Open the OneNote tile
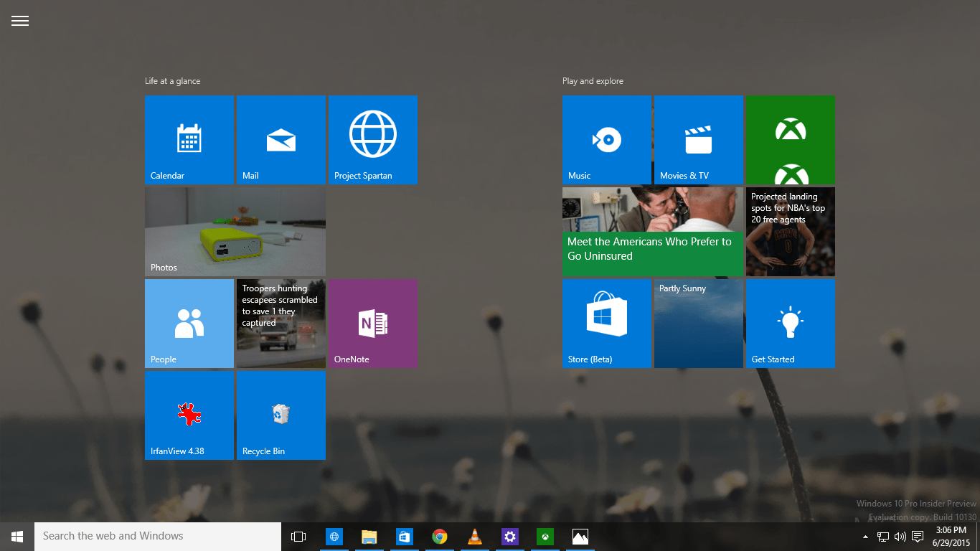The width and height of the screenshot is (980, 551). tap(373, 324)
